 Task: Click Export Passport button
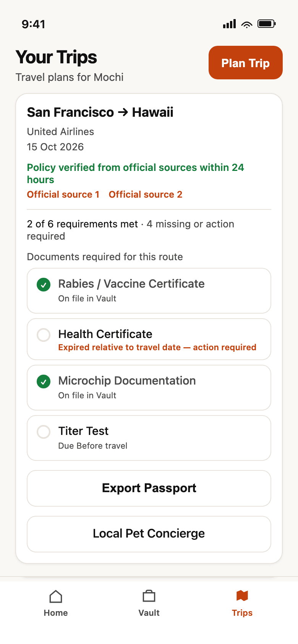coord(149,488)
